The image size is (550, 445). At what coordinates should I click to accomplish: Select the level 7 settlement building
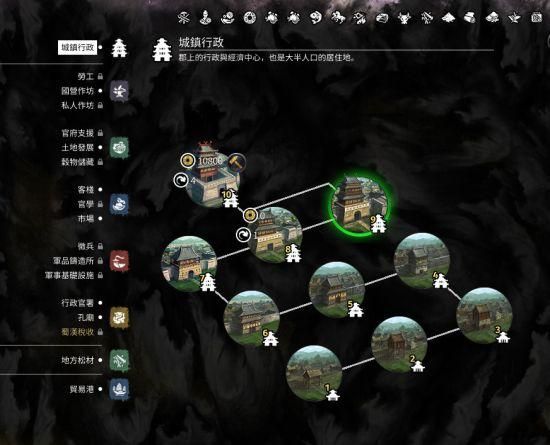[189, 264]
